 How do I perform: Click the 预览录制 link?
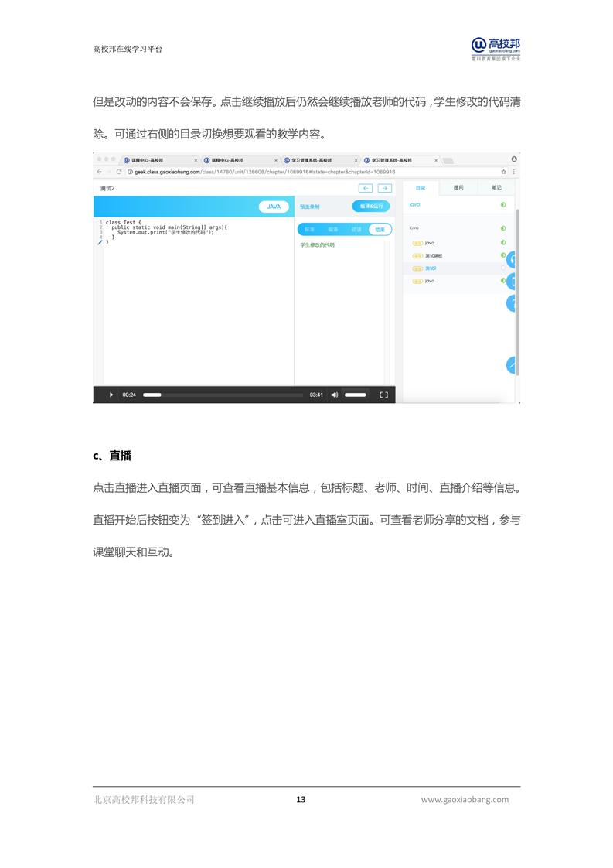click(310, 207)
